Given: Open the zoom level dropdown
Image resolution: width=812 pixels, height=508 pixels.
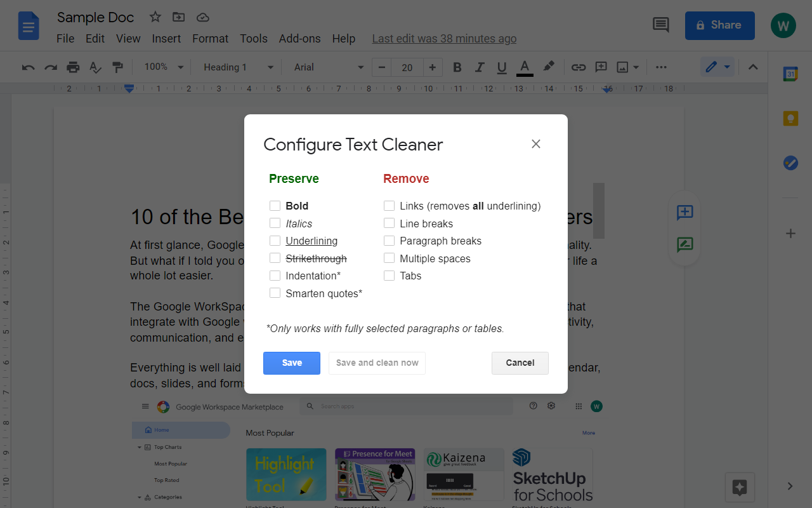Looking at the screenshot, I should point(164,67).
